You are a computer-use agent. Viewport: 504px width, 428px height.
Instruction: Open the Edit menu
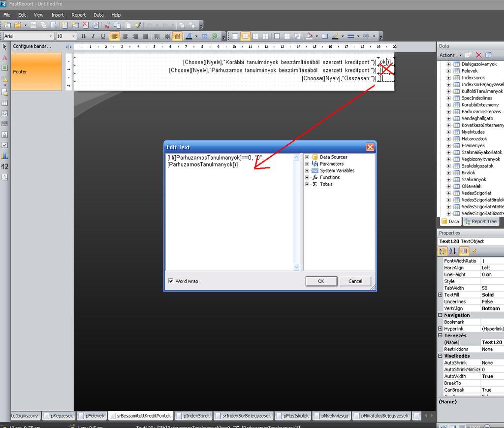tap(22, 15)
